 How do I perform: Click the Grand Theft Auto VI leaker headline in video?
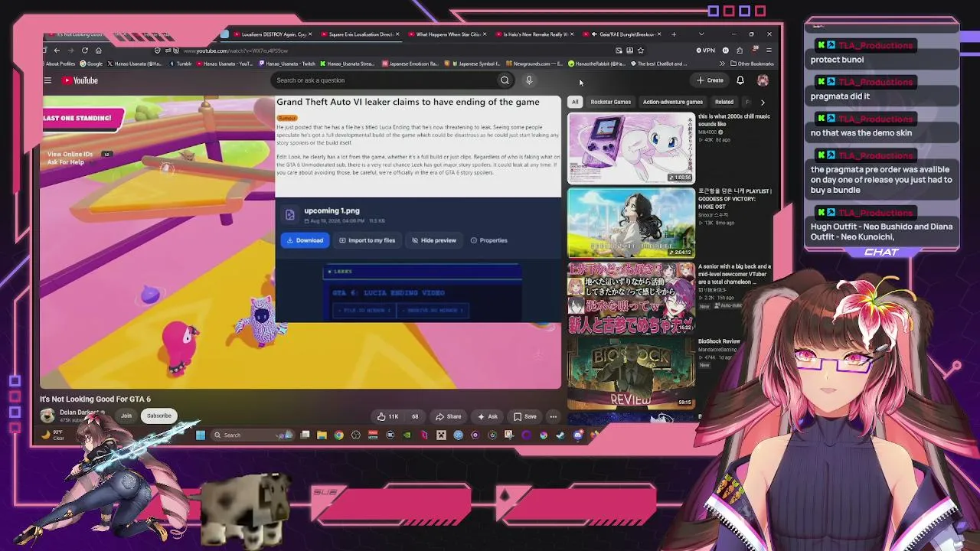[x=408, y=102]
